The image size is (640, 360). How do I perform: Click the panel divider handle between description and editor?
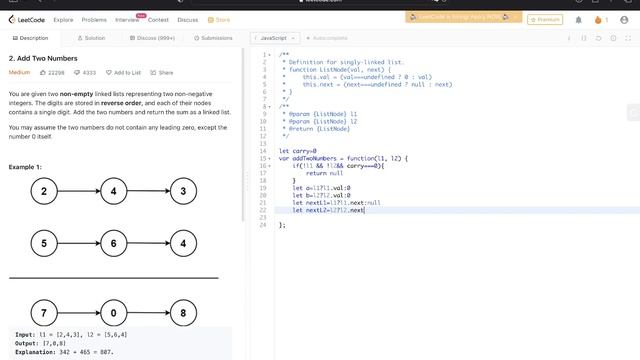(x=246, y=180)
